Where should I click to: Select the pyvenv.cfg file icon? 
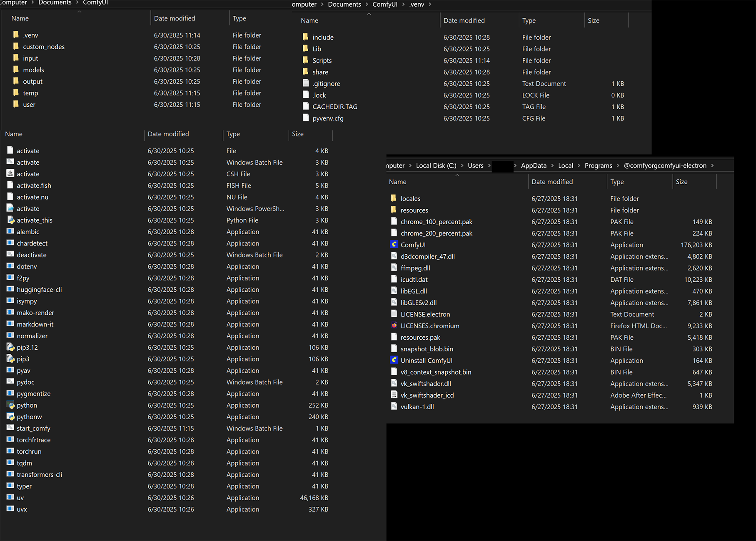(306, 118)
